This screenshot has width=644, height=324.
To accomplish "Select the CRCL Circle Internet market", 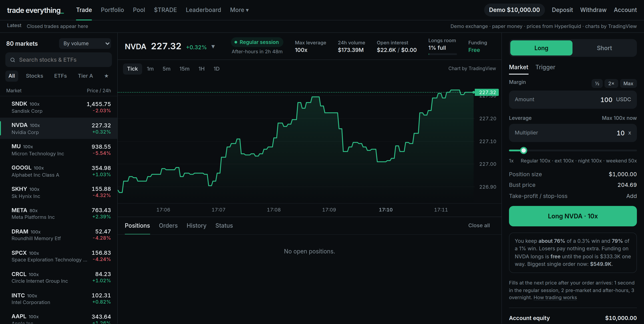I will point(59,277).
